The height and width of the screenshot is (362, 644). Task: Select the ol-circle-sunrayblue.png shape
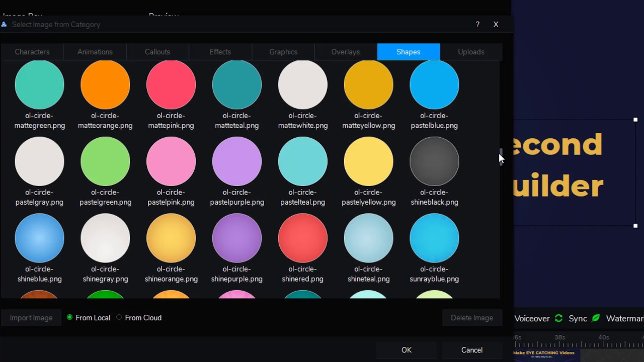434,238
